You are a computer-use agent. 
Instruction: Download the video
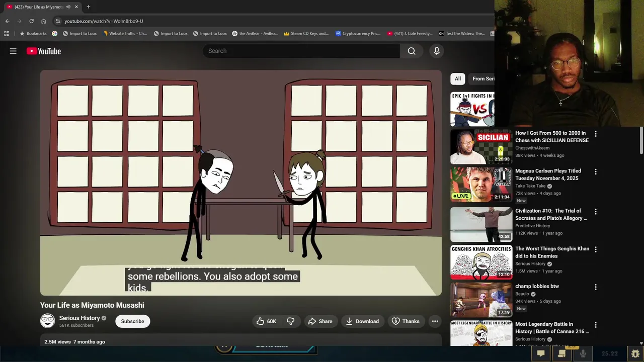(362, 321)
